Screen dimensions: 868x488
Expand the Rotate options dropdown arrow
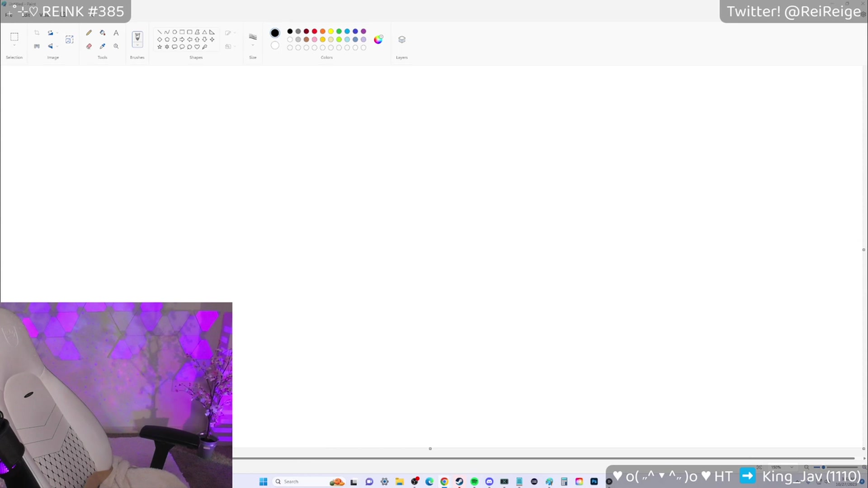click(x=57, y=33)
